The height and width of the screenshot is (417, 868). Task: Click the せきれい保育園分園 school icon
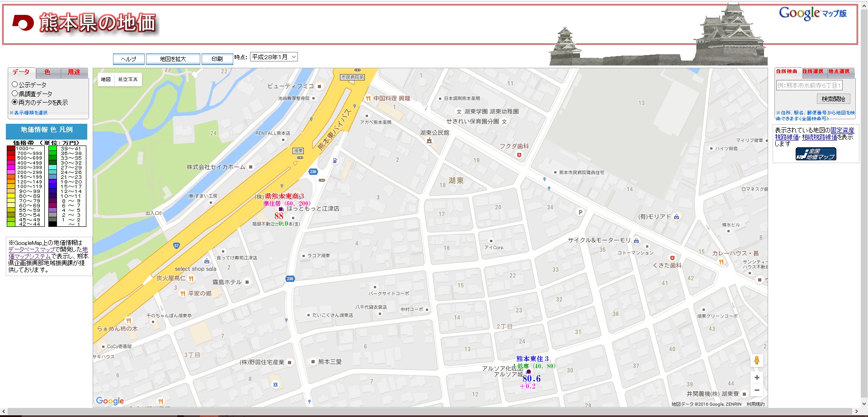504,122
